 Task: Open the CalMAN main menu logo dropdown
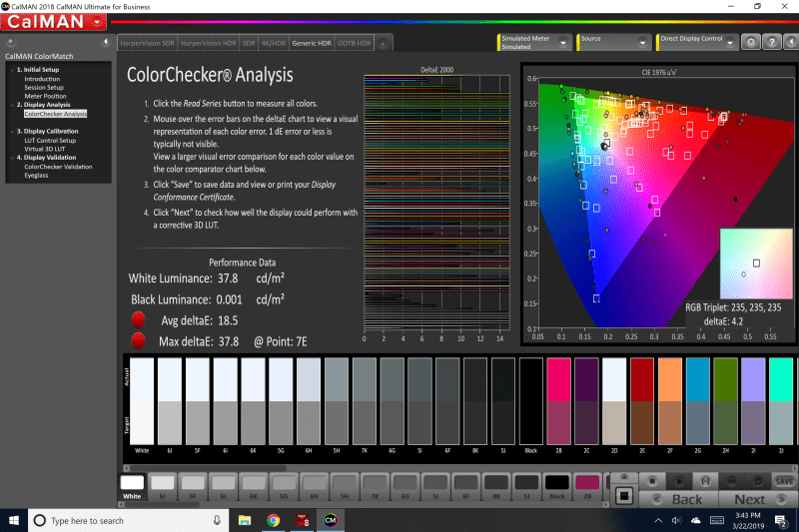click(x=53, y=22)
